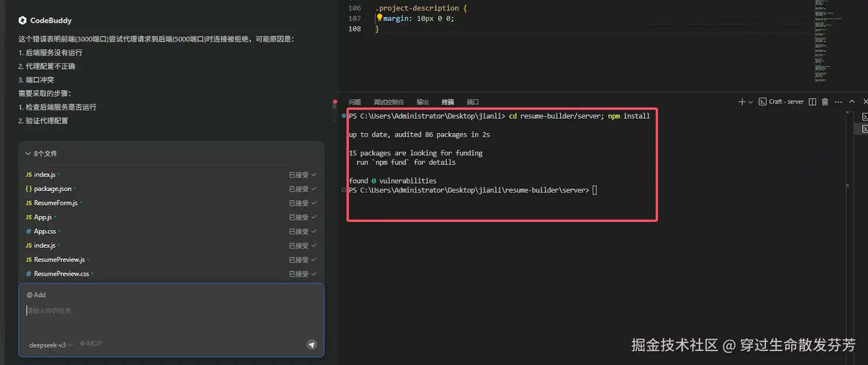Click the braces icon beside package.json

coord(29,189)
